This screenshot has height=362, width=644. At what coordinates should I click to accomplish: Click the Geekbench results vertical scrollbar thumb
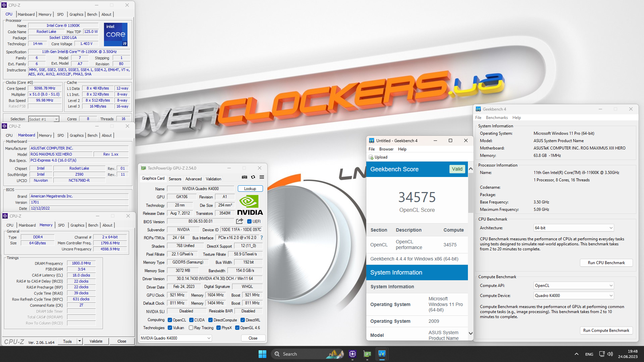point(471,193)
